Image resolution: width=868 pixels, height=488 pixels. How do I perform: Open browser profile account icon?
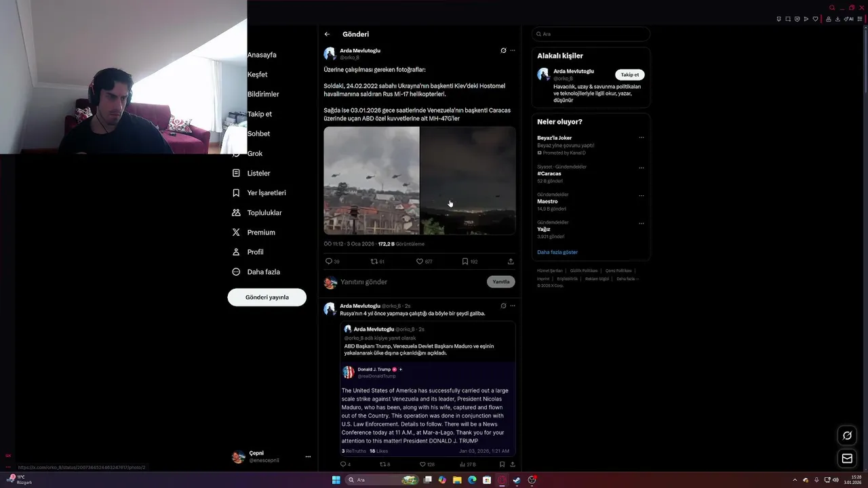828,19
